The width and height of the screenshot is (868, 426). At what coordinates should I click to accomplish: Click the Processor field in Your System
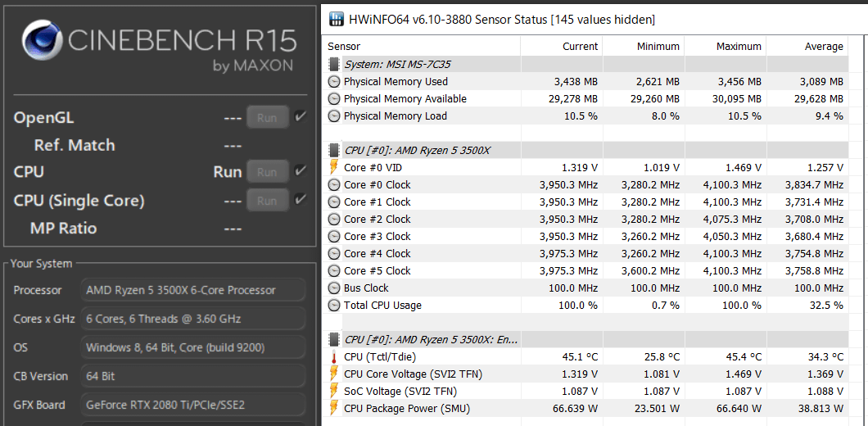pos(193,290)
